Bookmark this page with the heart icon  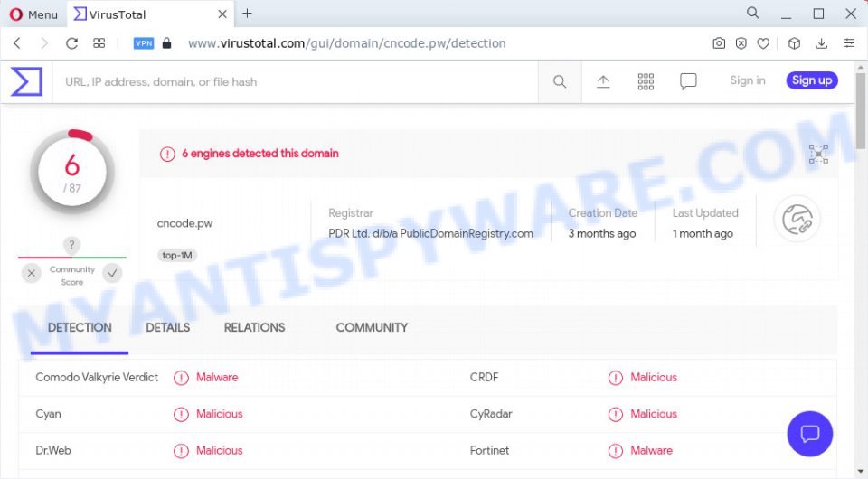763,43
